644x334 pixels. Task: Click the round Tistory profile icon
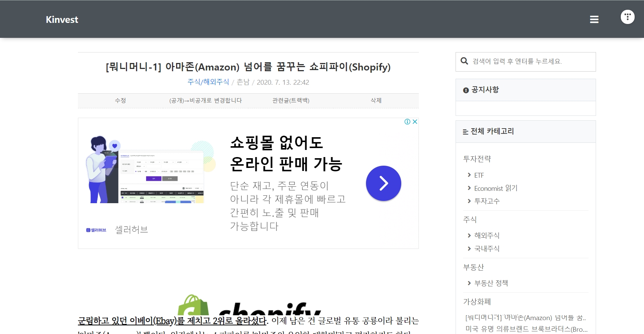click(x=628, y=17)
